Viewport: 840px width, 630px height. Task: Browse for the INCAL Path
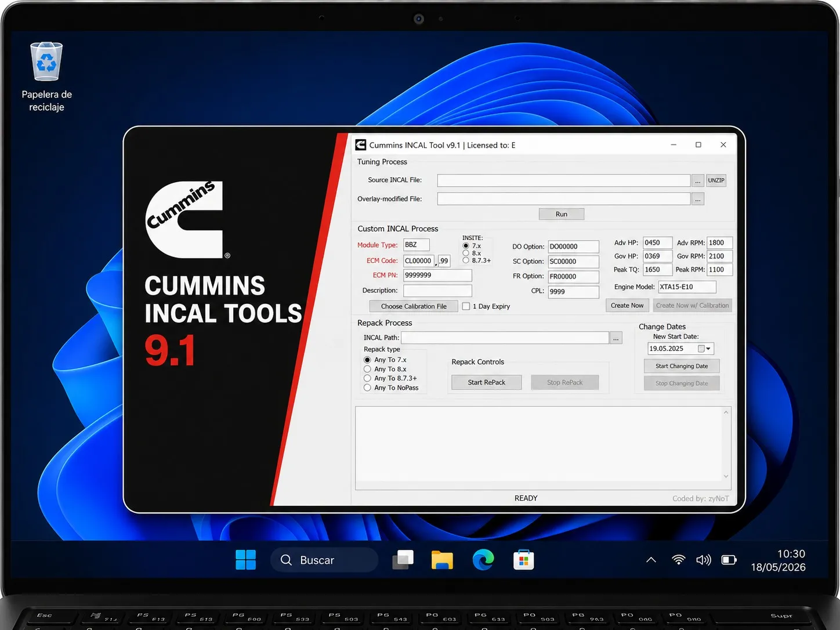coord(616,338)
